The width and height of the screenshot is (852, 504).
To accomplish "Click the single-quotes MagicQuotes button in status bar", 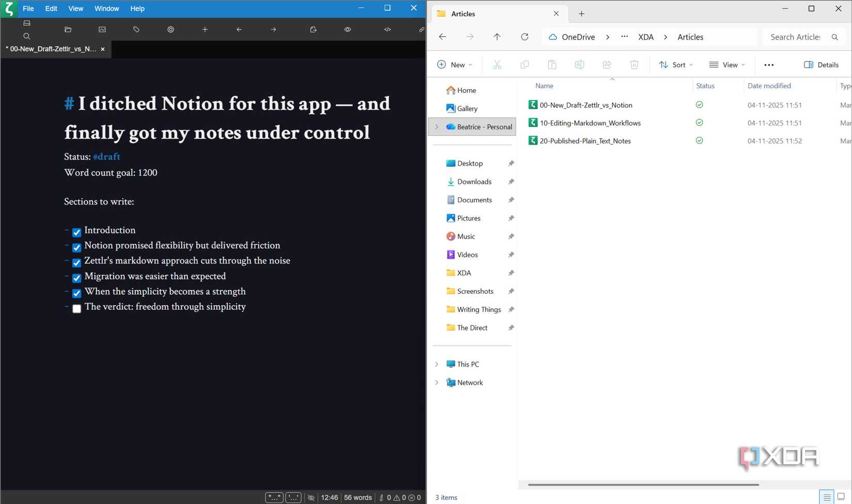I will (293, 498).
